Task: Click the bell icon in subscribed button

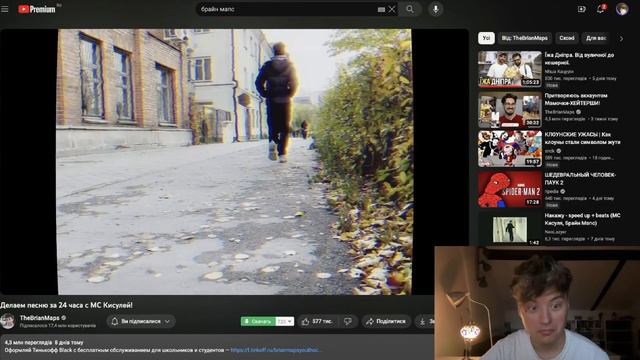Action: point(115,322)
